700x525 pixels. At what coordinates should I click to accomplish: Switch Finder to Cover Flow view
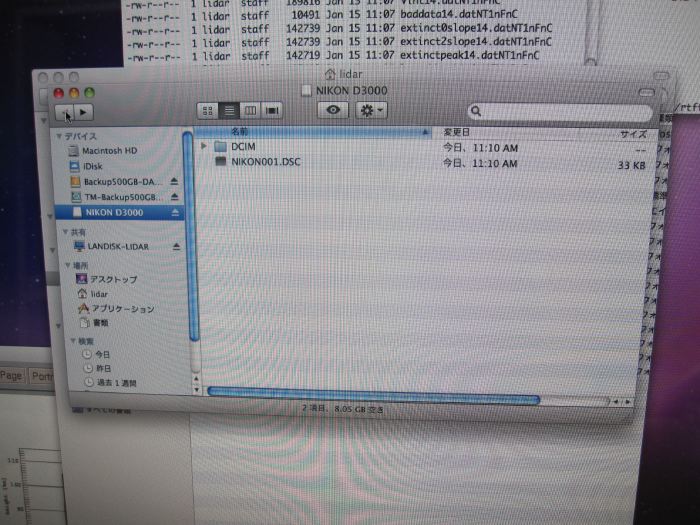(x=272, y=110)
